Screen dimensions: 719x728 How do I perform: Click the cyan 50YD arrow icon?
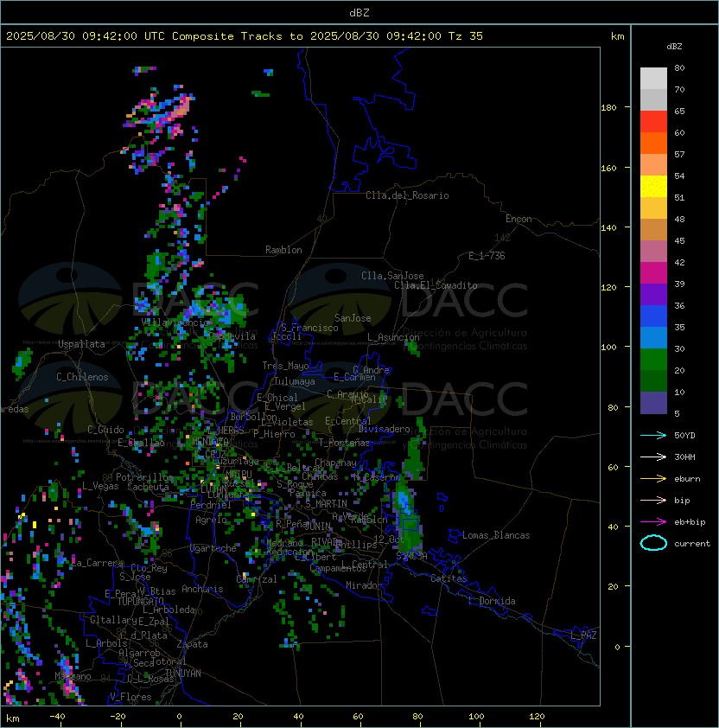coord(654,435)
